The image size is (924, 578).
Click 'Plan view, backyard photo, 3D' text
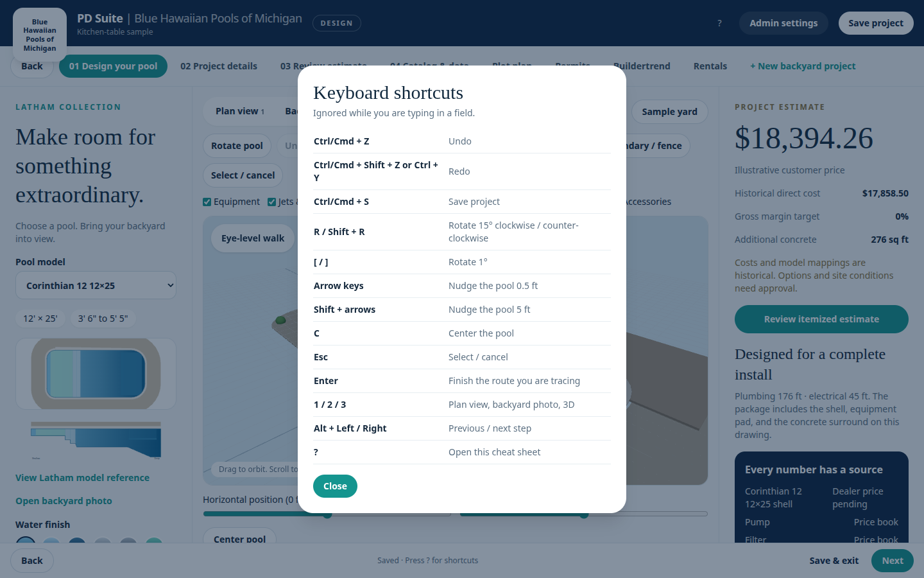pyautogui.click(x=511, y=405)
